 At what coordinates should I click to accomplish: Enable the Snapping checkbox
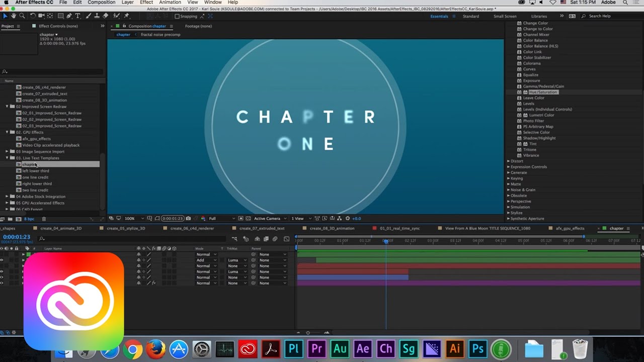click(x=177, y=16)
